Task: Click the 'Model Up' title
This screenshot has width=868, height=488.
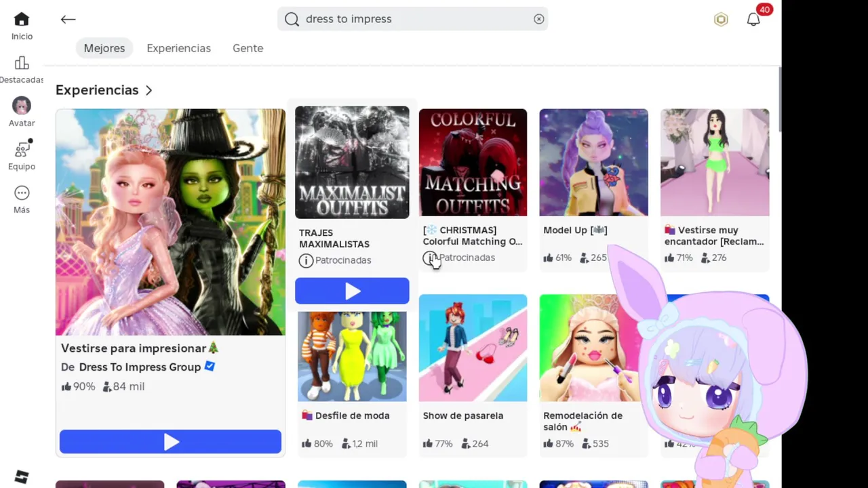Action: (575, 230)
